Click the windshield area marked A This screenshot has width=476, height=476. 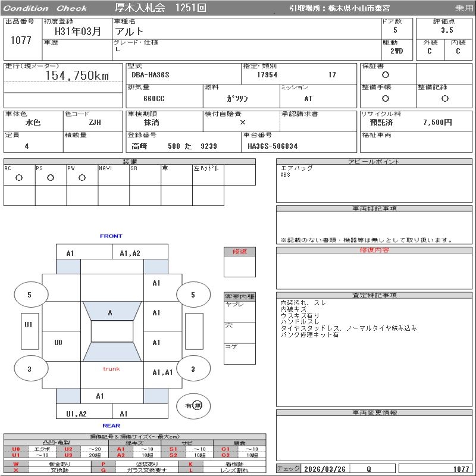coord(112,311)
